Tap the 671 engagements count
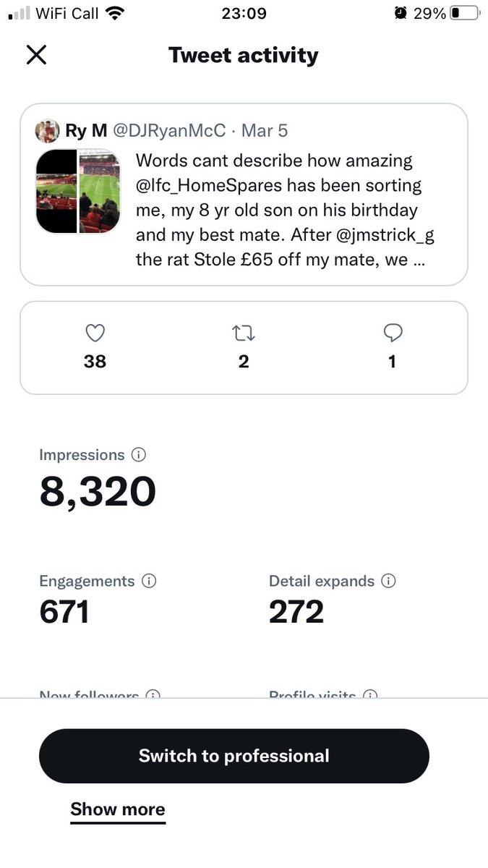Viewport: 488px width, 868px height. (64, 612)
